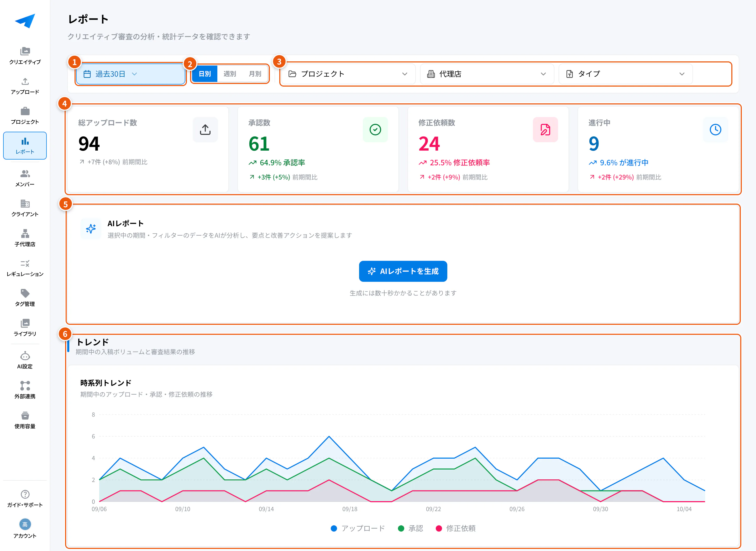Click the sparkle icon beside AIレポート heading

click(91, 229)
